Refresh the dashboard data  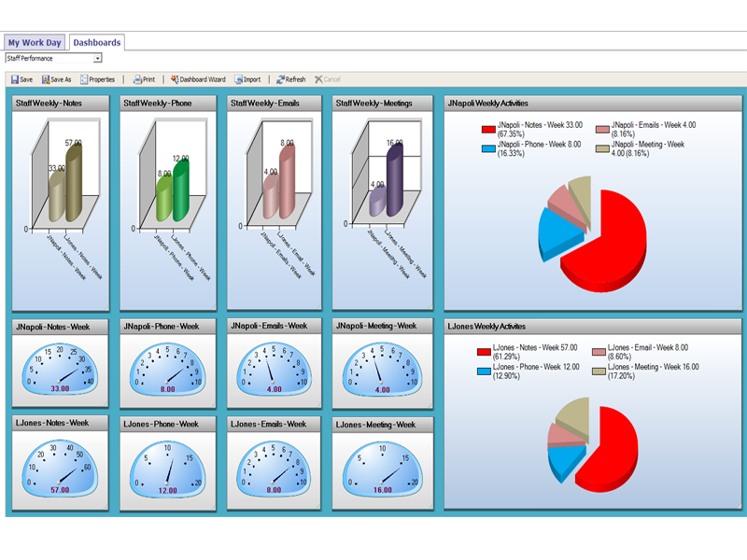[x=290, y=80]
